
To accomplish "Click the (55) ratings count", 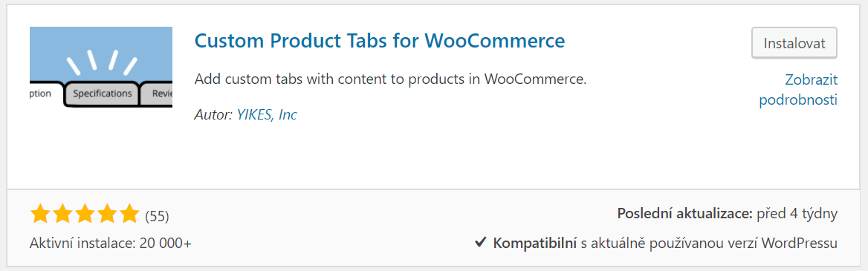I will (157, 216).
